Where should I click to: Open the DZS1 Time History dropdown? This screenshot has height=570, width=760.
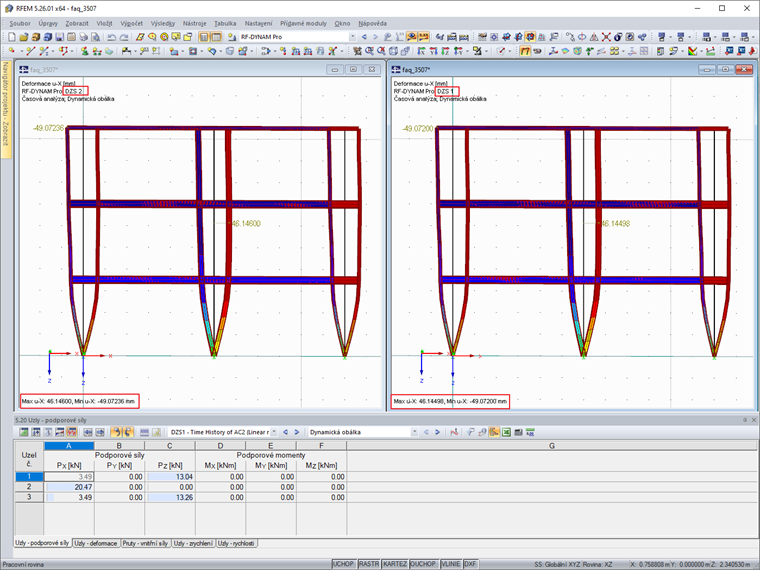[274, 432]
